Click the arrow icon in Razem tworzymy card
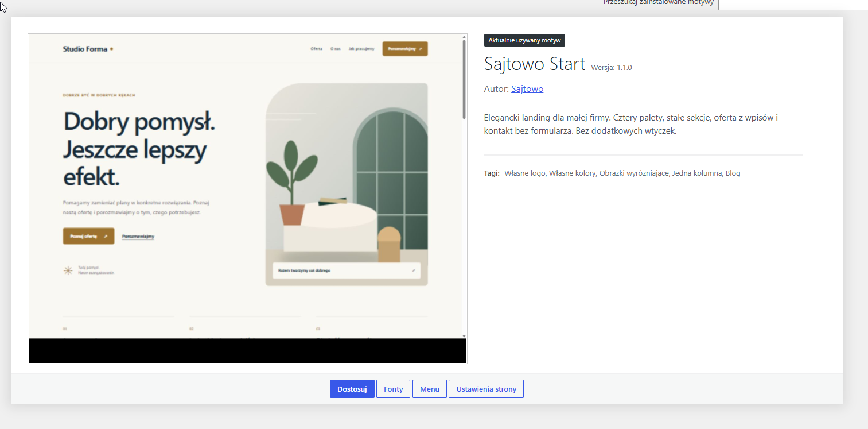The width and height of the screenshot is (868, 429). [414, 270]
